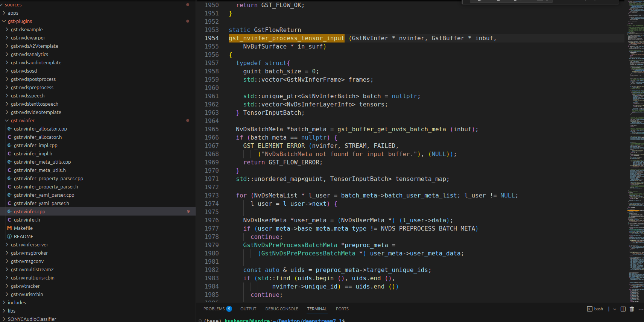Split the terminal panel
Image resolution: width=644 pixels, height=322 pixels.
[623, 309]
